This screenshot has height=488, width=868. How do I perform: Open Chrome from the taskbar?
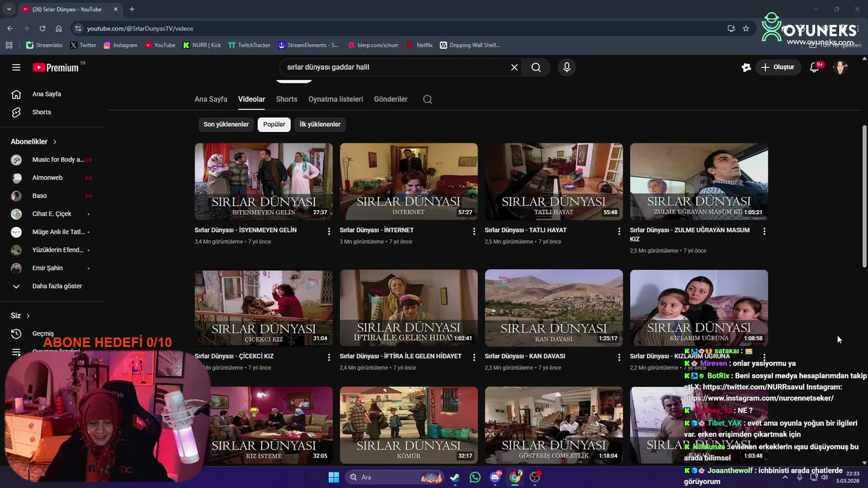pos(515,477)
